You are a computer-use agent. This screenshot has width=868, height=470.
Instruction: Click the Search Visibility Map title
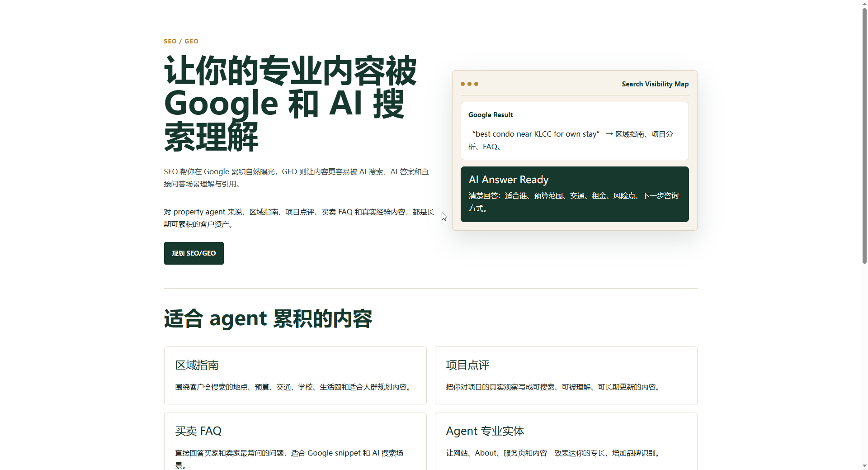[655, 84]
